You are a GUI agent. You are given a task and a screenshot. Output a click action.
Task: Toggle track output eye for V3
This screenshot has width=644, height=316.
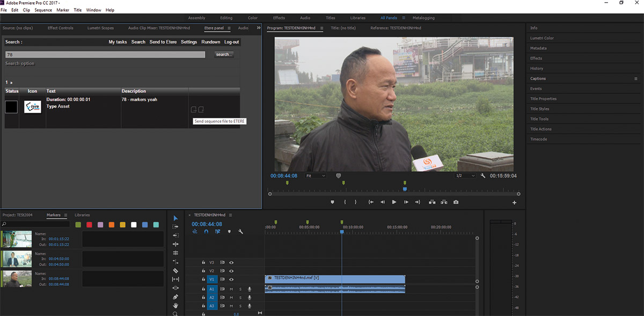click(x=231, y=262)
